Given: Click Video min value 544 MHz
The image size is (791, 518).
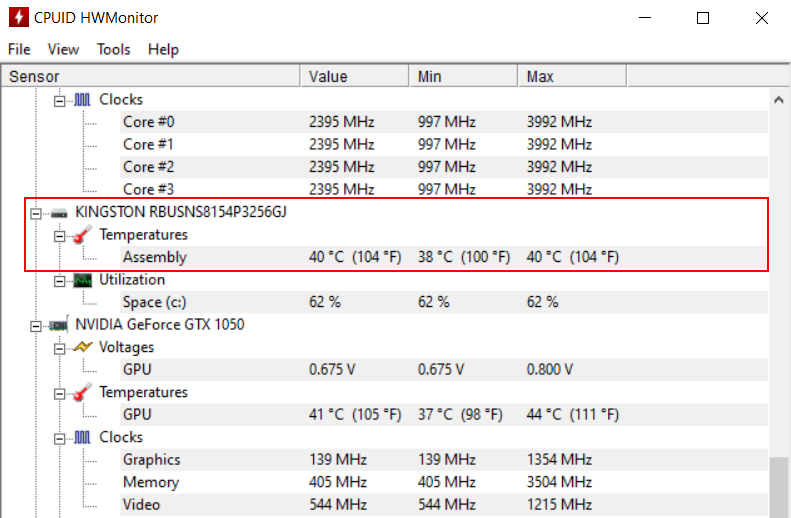Looking at the screenshot, I should click(446, 504).
